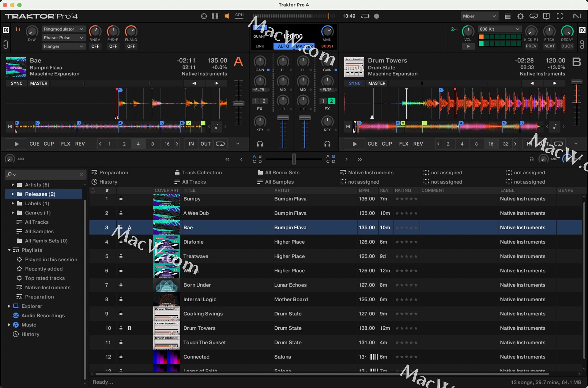
Task: Open Audio Recordings in browser tree
Action: click(x=43, y=315)
